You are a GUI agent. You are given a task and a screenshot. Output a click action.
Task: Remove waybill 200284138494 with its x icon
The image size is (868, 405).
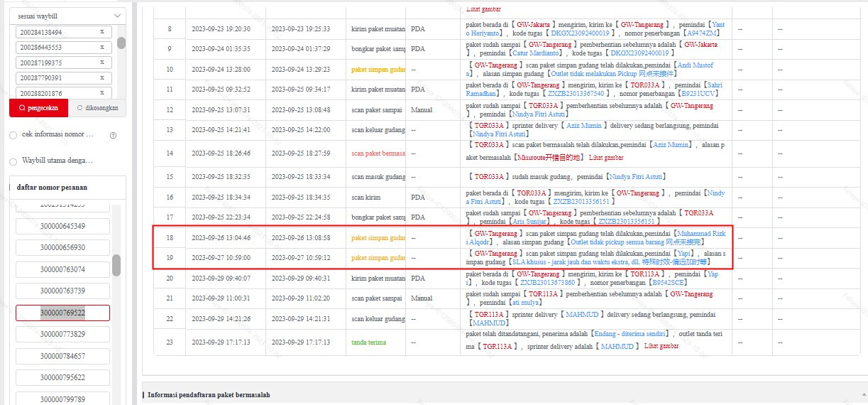click(x=101, y=32)
